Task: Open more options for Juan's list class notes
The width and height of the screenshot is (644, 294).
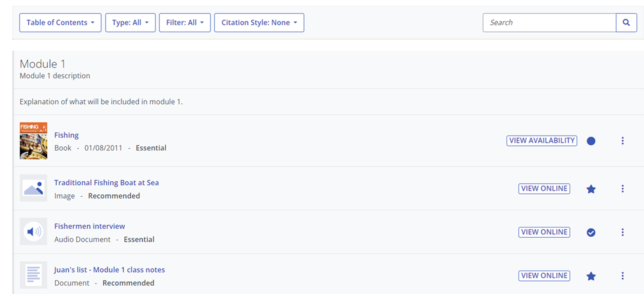Action: click(x=622, y=276)
